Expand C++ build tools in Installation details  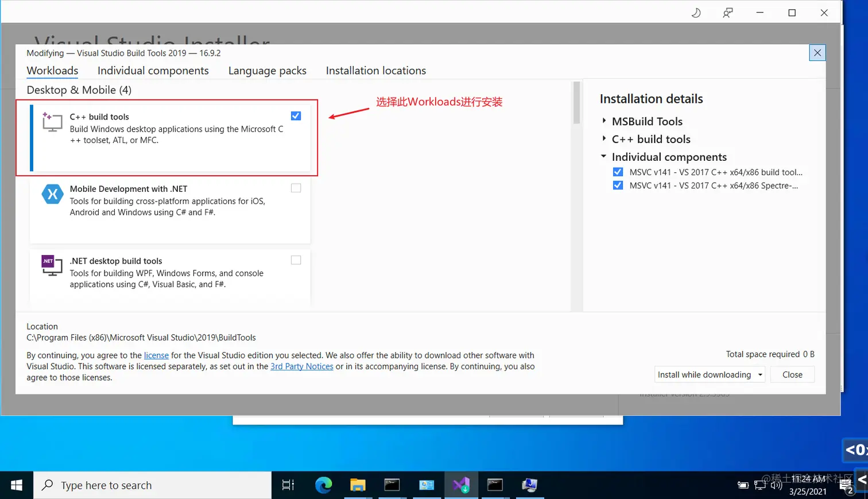pyautogui.click(x=604, y=139)
